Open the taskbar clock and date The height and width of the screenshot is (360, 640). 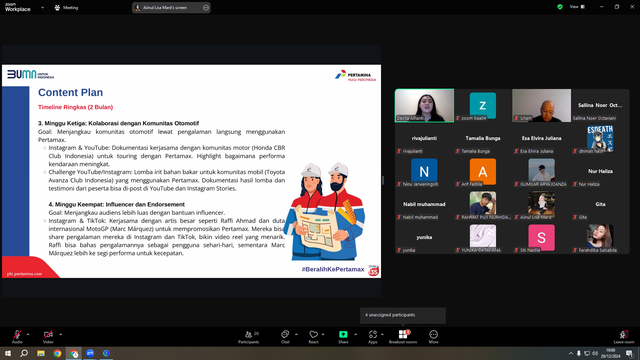(x=611, y=353)
